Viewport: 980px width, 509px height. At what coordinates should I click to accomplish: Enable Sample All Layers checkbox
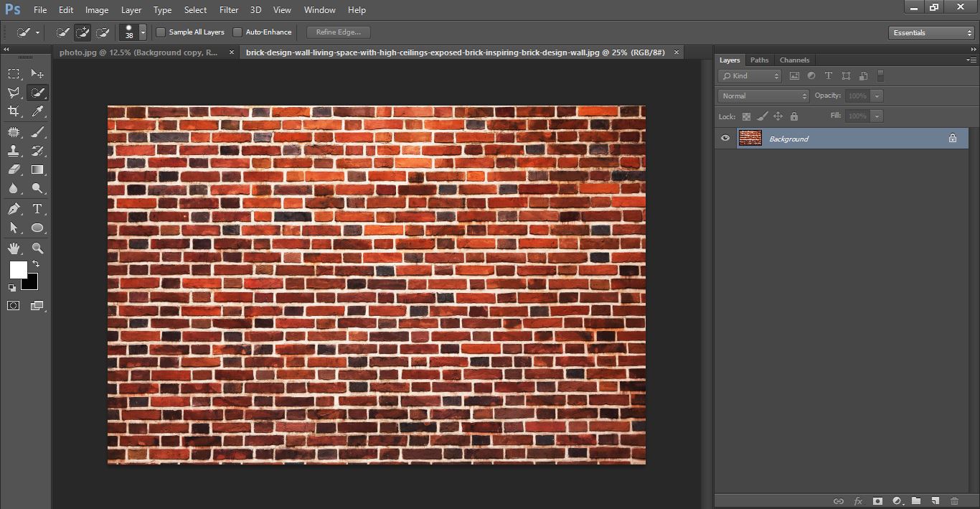click(x=161, y=32)
